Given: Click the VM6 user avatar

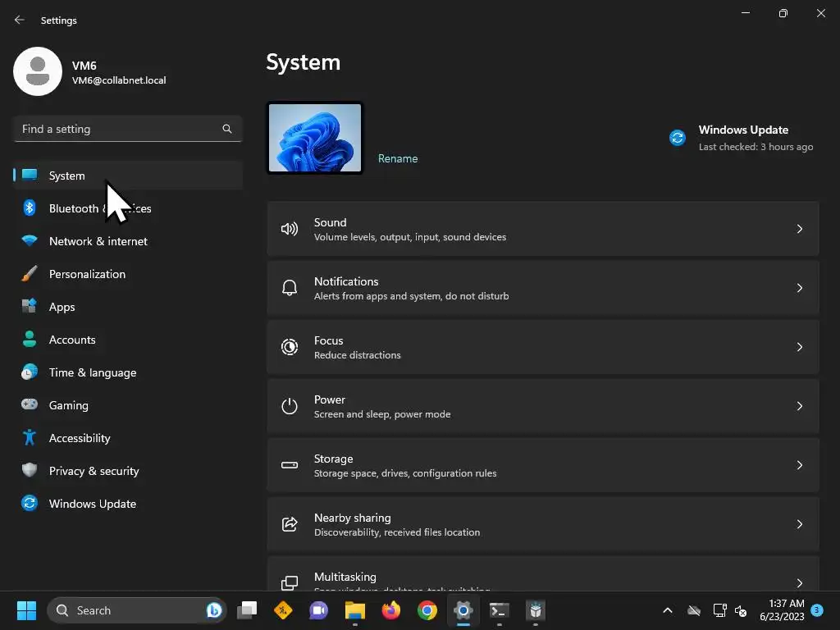Looking at the screenshot, I should [x=38, y=71].
